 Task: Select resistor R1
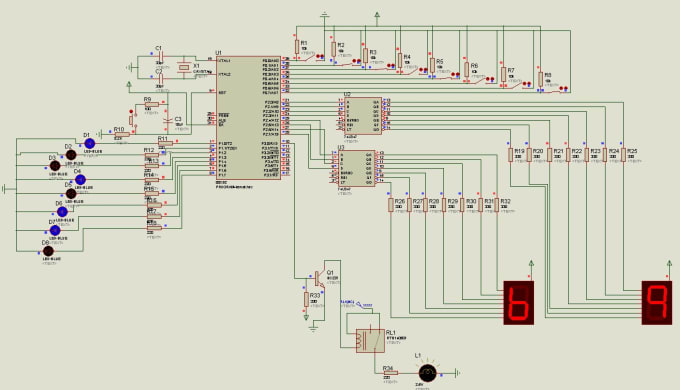(x=297, y=47)
